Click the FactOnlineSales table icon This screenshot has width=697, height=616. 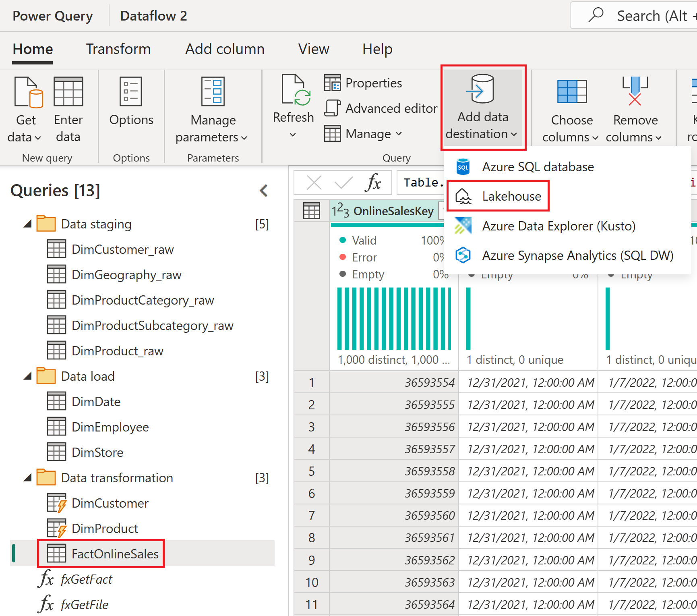point(56,554)
